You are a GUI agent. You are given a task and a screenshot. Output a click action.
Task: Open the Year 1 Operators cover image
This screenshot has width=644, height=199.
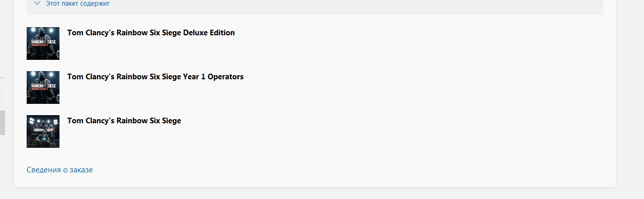[x=43, y=87]
